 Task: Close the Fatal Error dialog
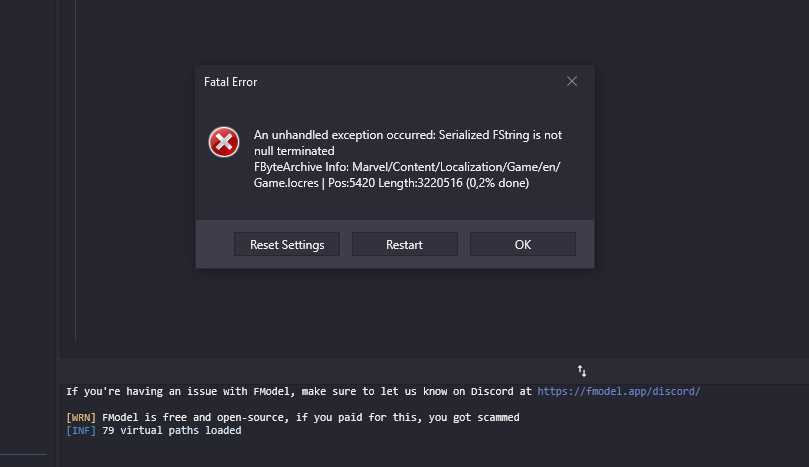click(572, 82)
